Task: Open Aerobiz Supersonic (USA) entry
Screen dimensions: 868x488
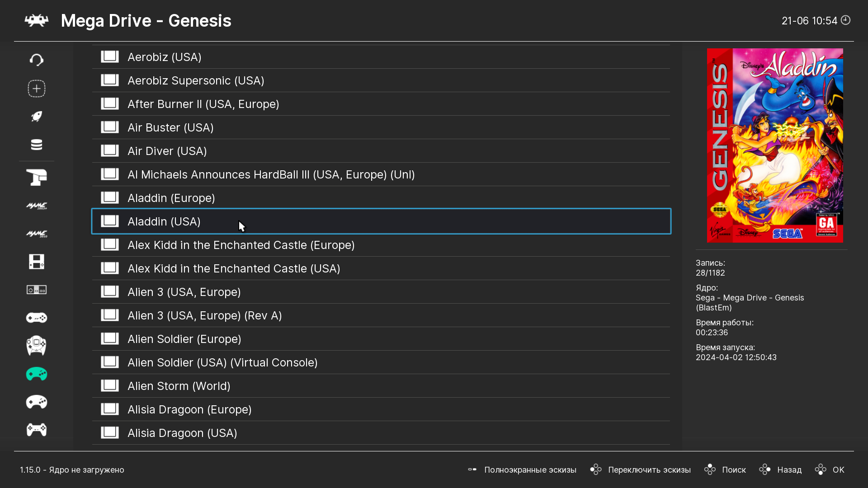Action: pyautogui.click(x=381, y=80)
